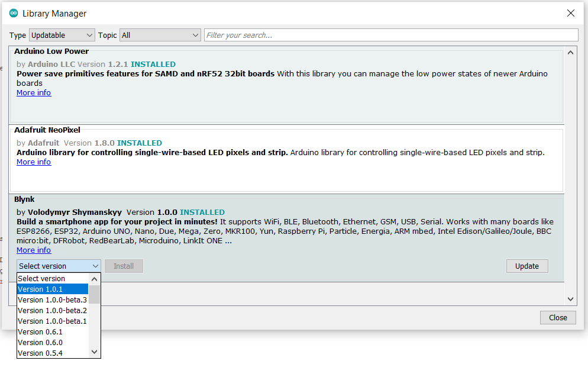Open More info link for Adafruit NeoPixel
Image resolution: width=588 pixels, height=367 pixels.
click(x=34, y=162)
